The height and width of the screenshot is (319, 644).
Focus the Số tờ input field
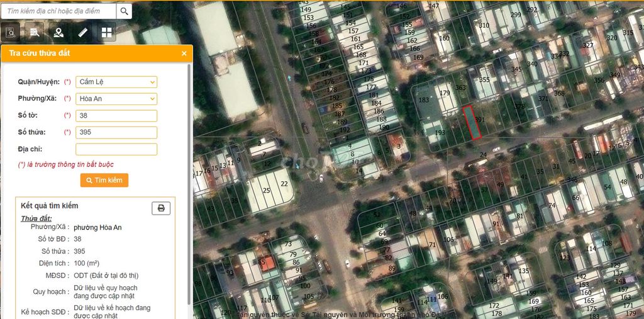coord(116,116)
